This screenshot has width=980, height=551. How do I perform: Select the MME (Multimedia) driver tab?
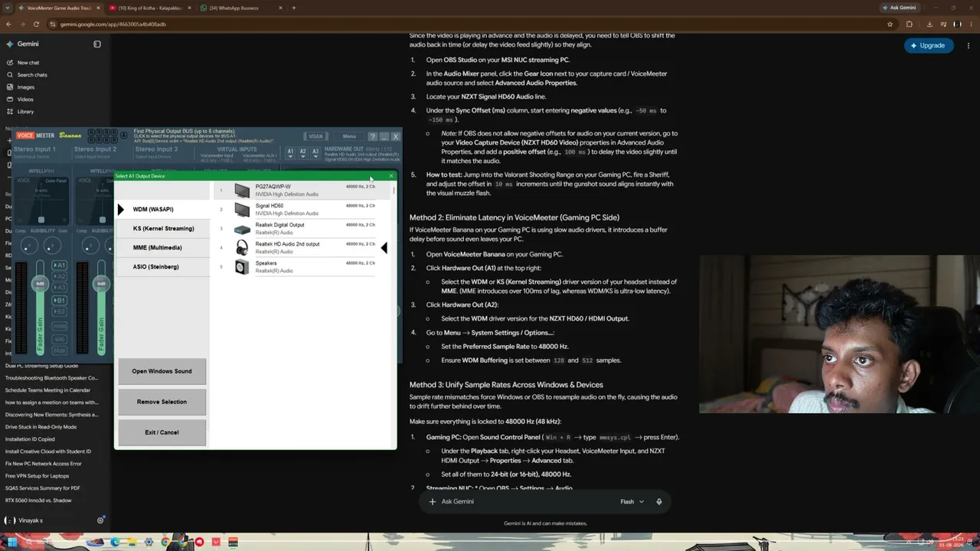pos(162,248)
